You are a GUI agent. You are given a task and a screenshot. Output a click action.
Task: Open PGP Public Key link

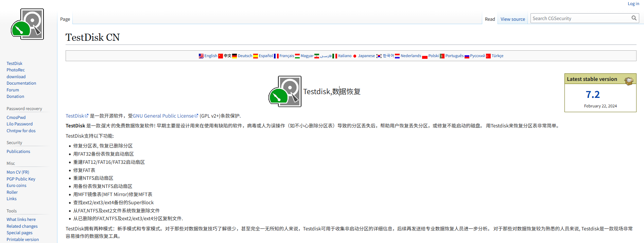21,179
